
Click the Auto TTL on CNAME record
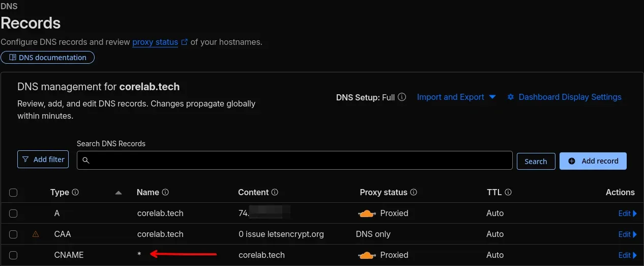(495, 255)
